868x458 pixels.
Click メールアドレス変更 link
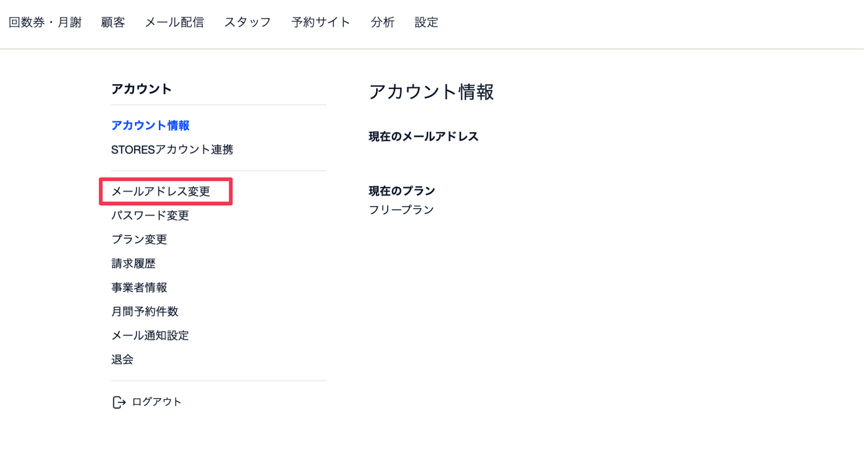pyautogui.click(x=161, y=191)
